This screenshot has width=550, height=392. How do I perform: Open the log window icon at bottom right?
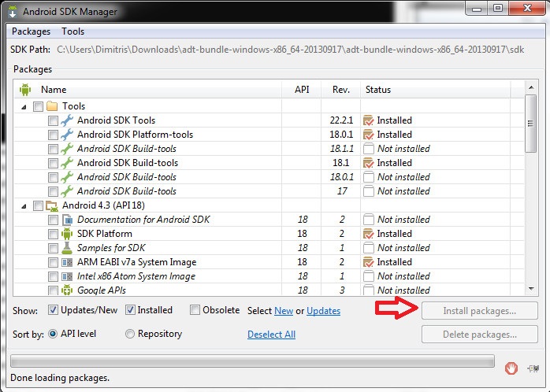tap(533, 368)
